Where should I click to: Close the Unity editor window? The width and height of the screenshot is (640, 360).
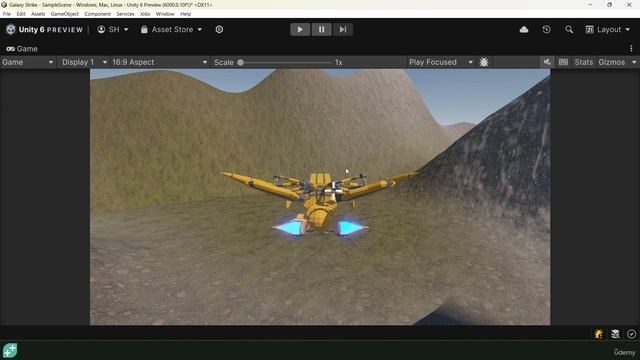click(629, 4)
